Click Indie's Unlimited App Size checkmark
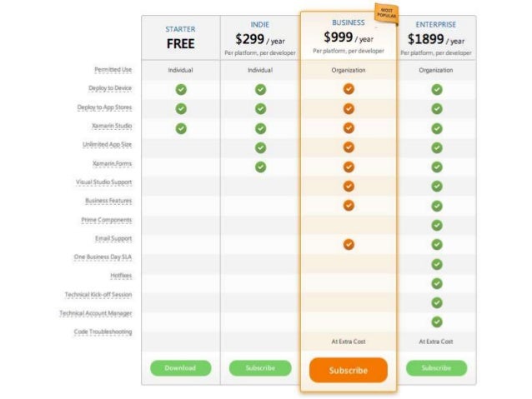 click(260, 147)
